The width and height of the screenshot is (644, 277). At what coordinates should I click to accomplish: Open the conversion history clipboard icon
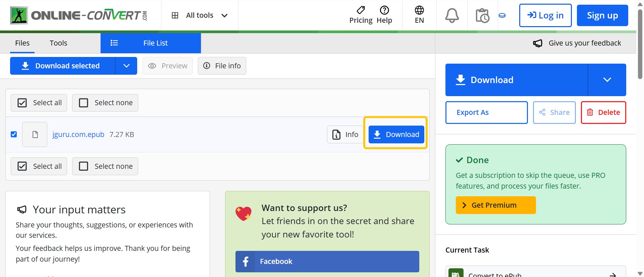482,15
